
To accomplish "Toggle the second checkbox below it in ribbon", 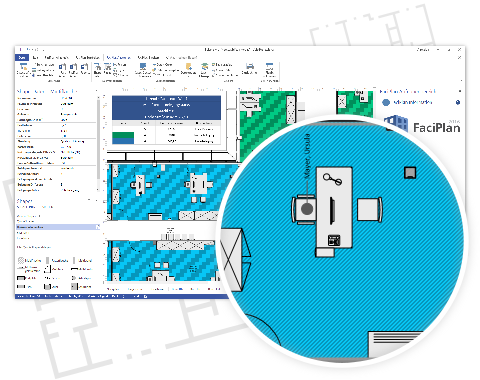I will point(214,70).
